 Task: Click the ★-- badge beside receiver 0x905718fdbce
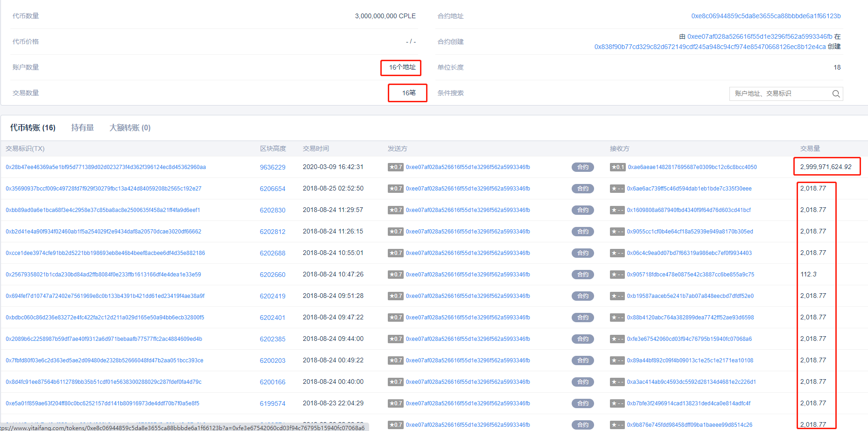point(617,275)
